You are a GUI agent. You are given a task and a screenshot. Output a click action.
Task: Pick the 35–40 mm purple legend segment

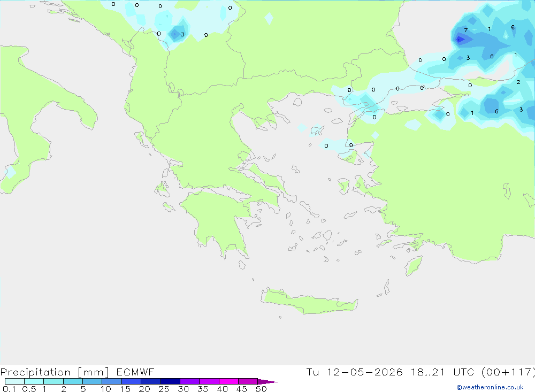tap(209, 381)
